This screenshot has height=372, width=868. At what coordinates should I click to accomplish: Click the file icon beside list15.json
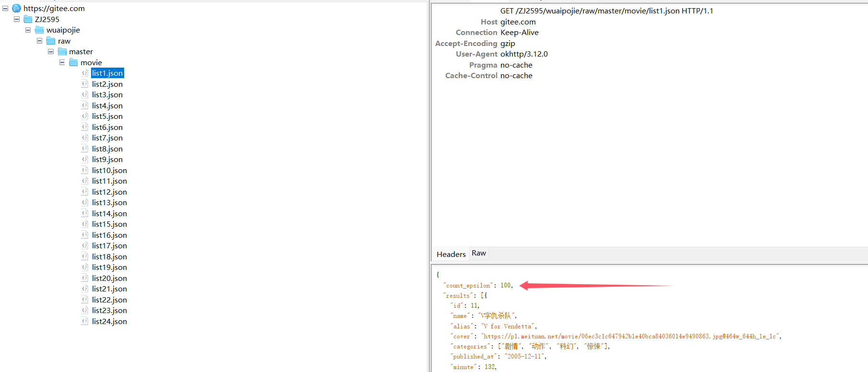click(x=85, y=224)
